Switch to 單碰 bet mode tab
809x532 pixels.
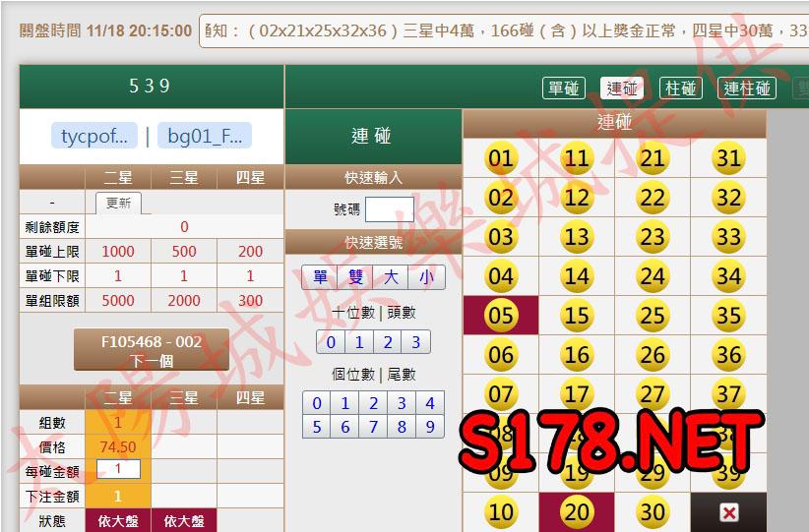tap(563, 89)
